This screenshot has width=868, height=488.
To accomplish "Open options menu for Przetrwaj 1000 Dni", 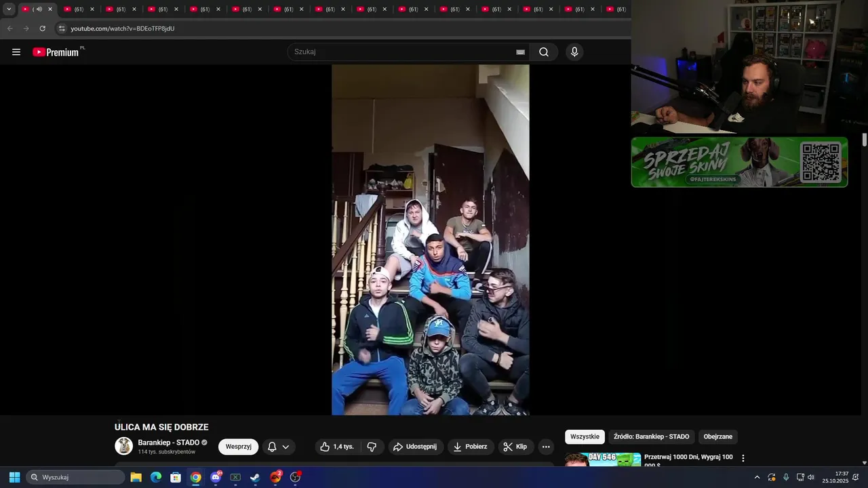I will click(x=743, y=458).
